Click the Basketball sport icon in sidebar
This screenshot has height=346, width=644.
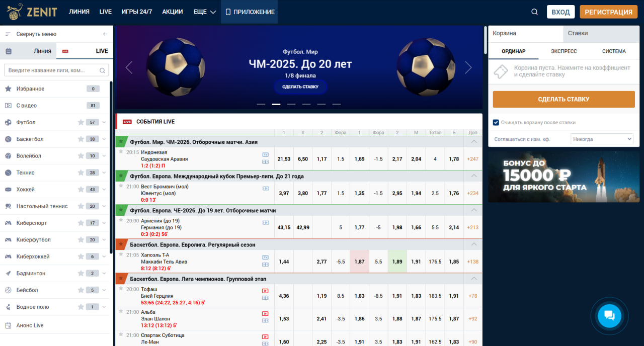[x=8, y=139]
